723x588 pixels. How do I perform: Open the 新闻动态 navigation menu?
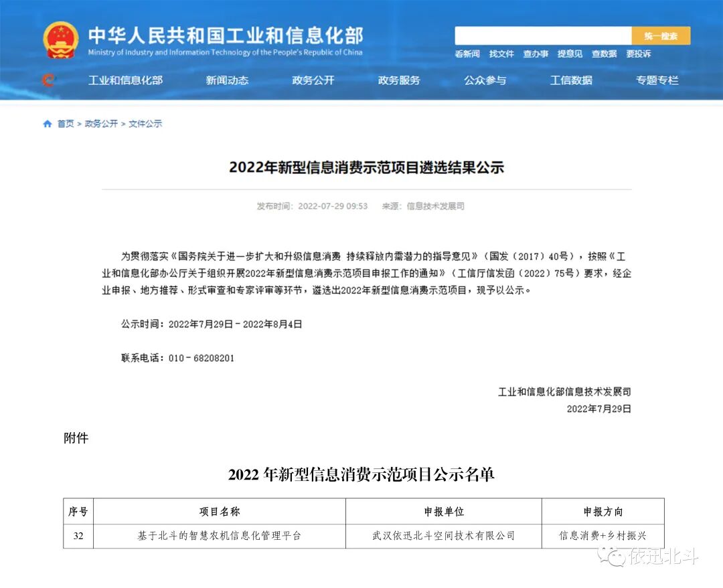(227, 80)
